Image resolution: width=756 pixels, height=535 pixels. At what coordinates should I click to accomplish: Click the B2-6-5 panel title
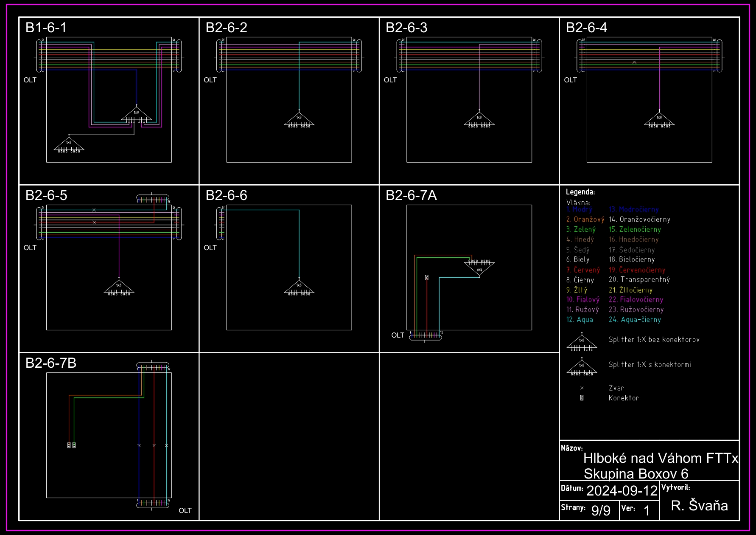click(46, 195)
